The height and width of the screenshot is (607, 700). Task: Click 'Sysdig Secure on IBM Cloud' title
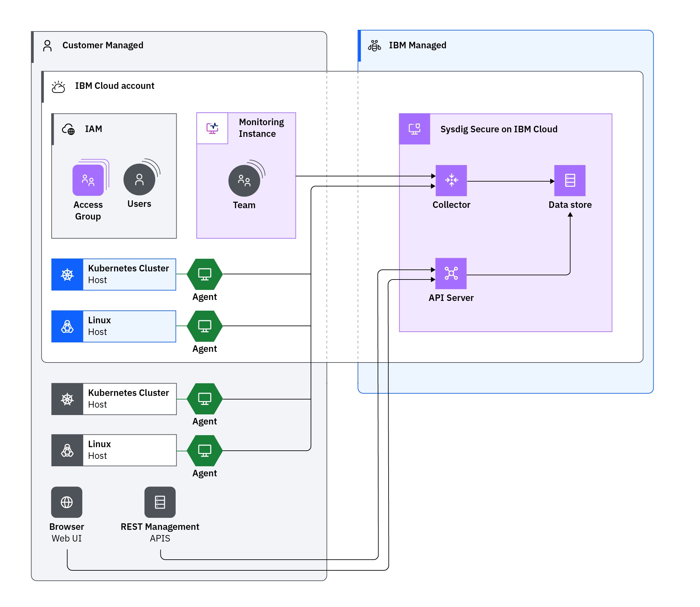pos(499,129)
